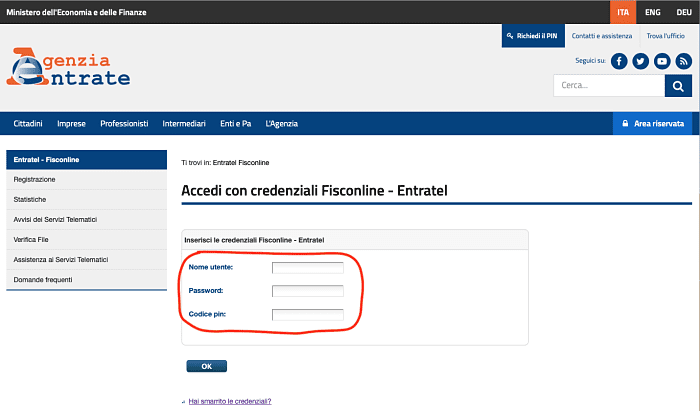Screen dimensions: 700x411
Task: Click the Agenzia Entrate logo
Action: point(68,66)
